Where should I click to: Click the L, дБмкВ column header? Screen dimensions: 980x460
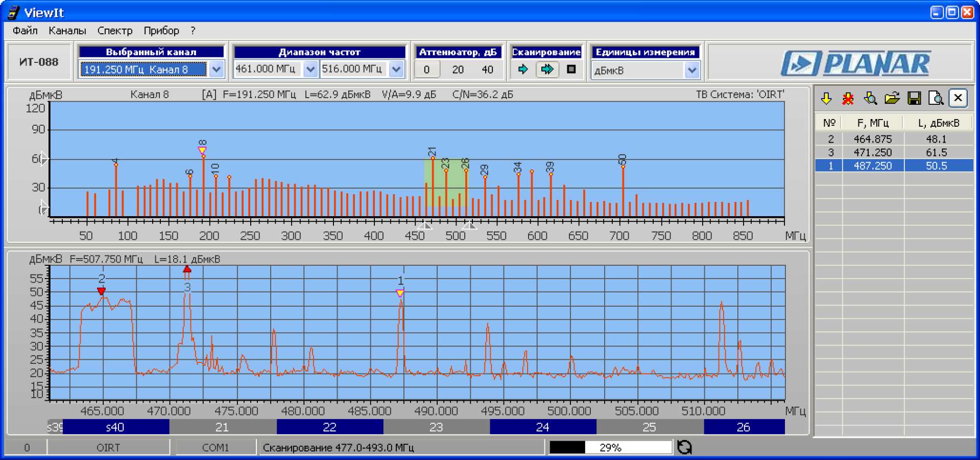(x=938, y=123)
